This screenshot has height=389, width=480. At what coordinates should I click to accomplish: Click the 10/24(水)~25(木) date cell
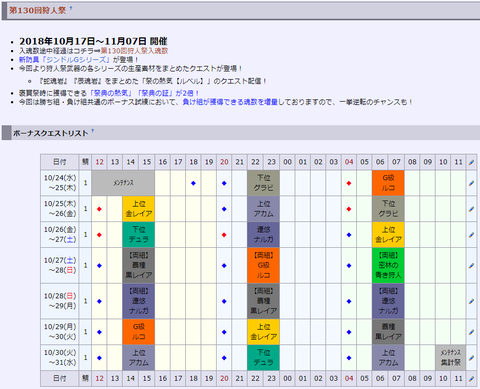click(x=60, y=183)
